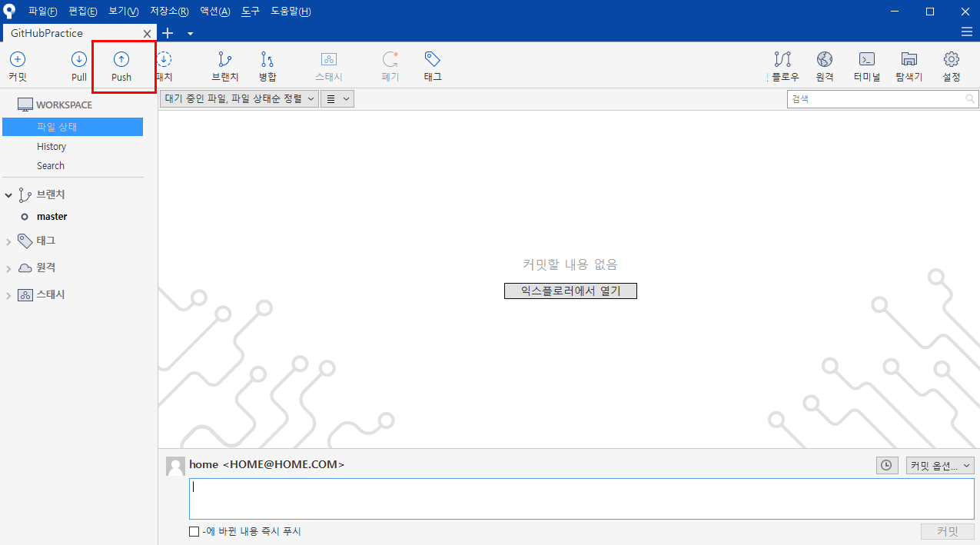
Task: Open the File (파일) menu
Action: click(43, 11)
